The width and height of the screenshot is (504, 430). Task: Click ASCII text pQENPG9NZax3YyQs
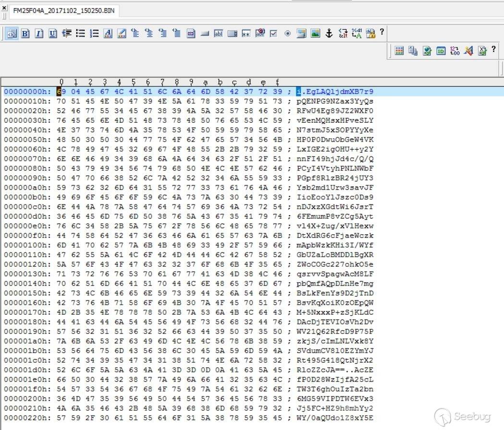(x=335, y=101)
